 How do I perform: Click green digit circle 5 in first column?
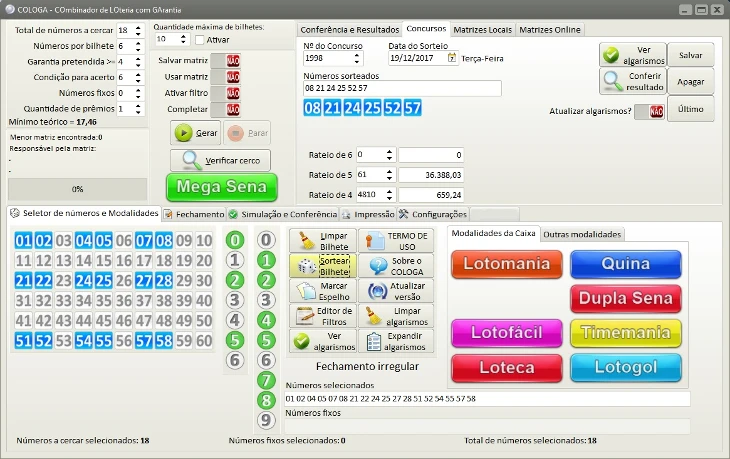pyautogui.click(x=235, y=340)
